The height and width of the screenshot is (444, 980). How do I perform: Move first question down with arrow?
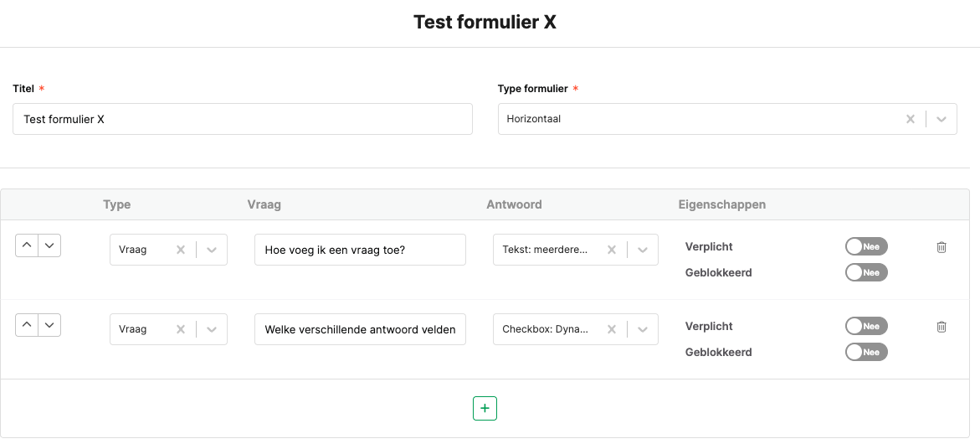[x=49, y=245]
